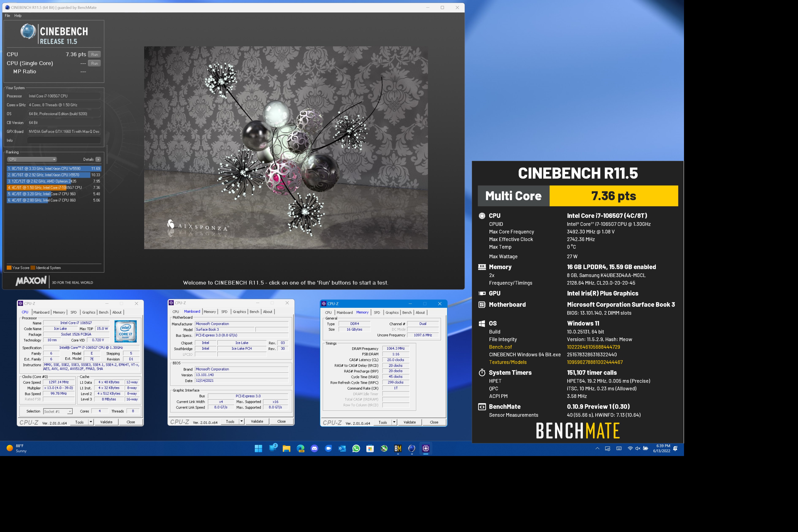Open CPU tab in right CPU-Z window

coord(328,312)
